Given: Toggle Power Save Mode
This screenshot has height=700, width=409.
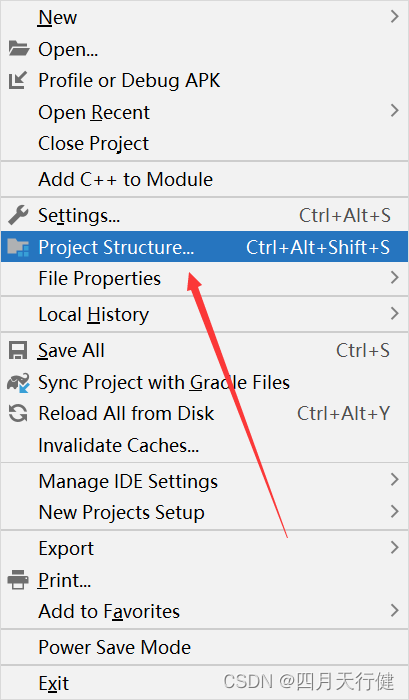Looking at the screenshot, I should tap(204, 647).
